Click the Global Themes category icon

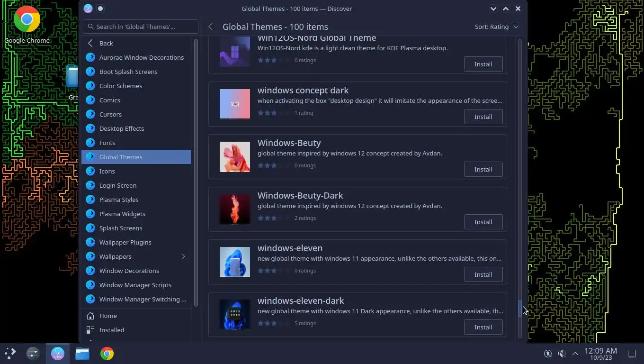(90, 157)
